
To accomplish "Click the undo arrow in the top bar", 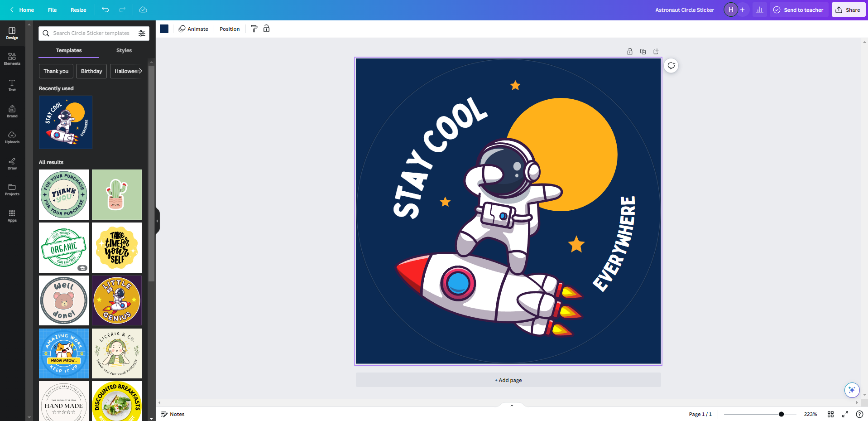I will coord(106,10).
